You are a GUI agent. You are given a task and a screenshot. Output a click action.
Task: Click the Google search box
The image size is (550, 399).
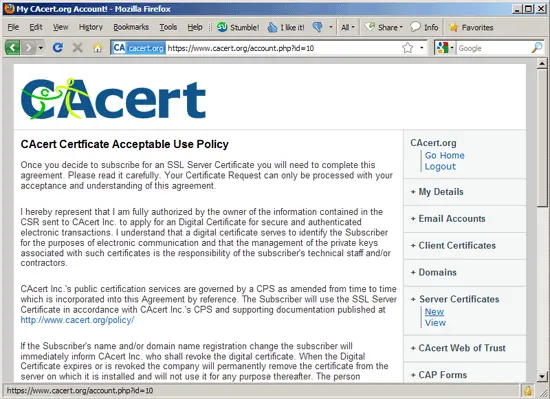pyautogui.click(x=494, y=48)
